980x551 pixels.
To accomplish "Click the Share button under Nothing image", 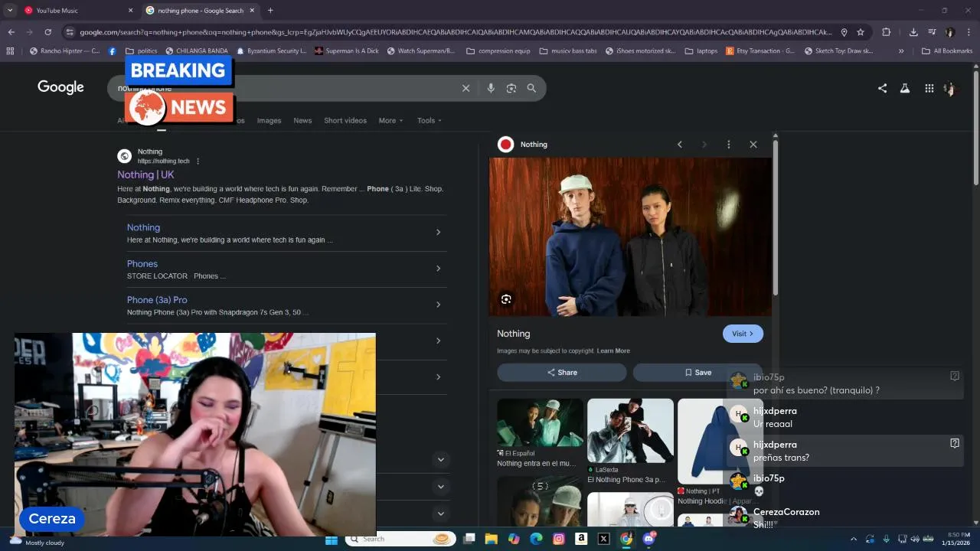I will pos(561,373).
